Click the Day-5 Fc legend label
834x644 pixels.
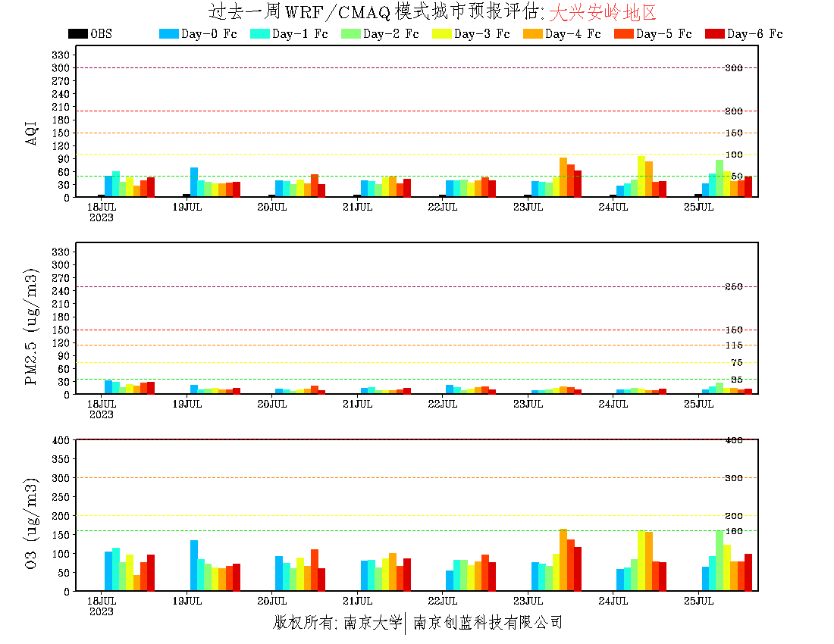663,34
